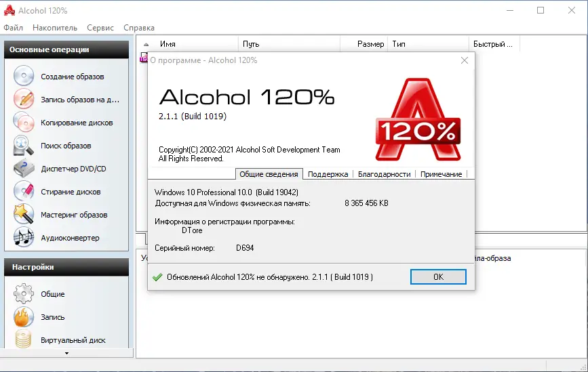Click the Copyright 2002-2021 text
The width and height of the screenshot is (588, 372).
point(250,150)
